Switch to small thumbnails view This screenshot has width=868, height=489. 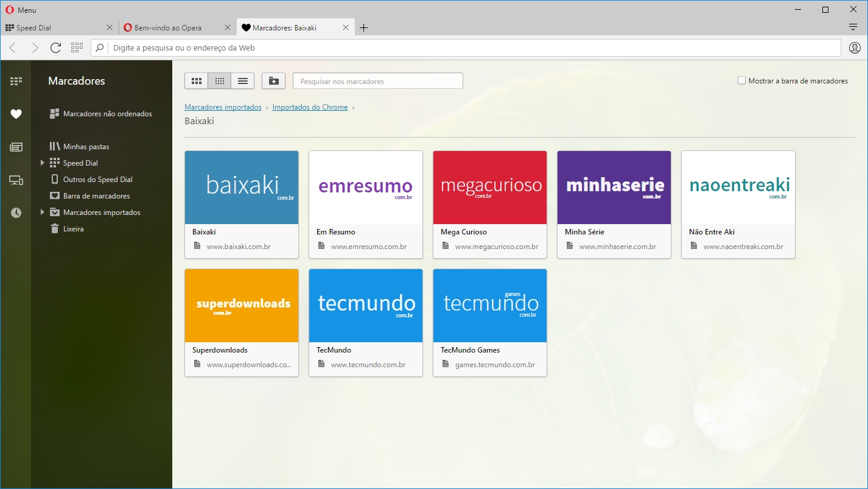pyautogui.click(x=219, y=81)
